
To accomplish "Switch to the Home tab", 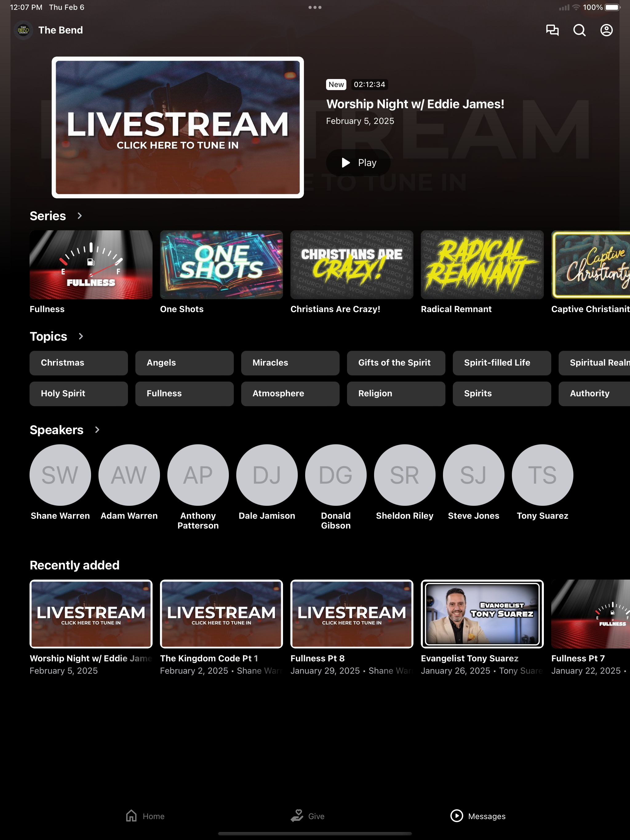I will (145, 816).
